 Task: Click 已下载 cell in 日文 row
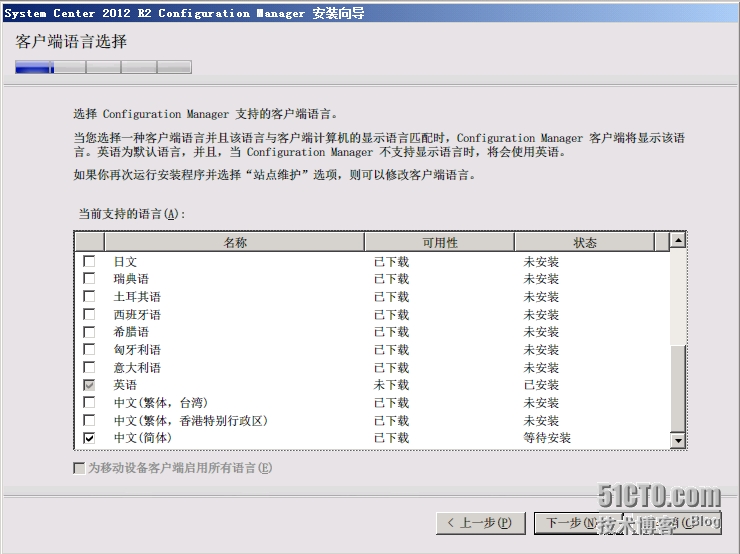pyautogui.click(x=391, y=261)
